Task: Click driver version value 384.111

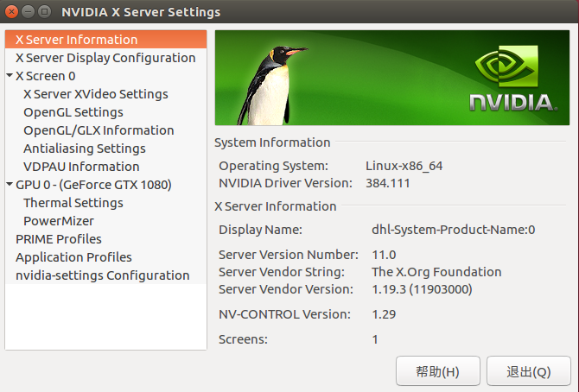Action: point(388,183)
